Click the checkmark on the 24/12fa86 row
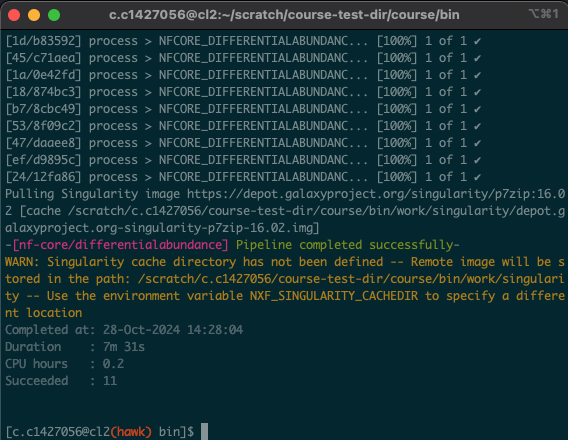 477,177
